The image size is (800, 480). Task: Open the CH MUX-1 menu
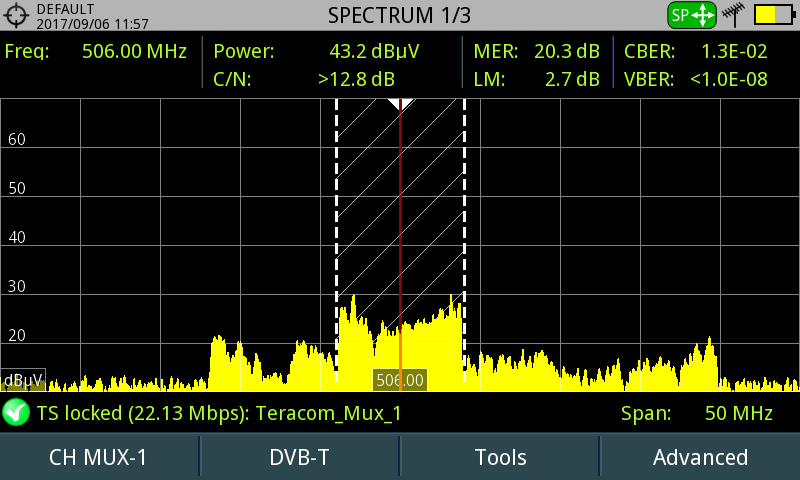pos(98,457)
